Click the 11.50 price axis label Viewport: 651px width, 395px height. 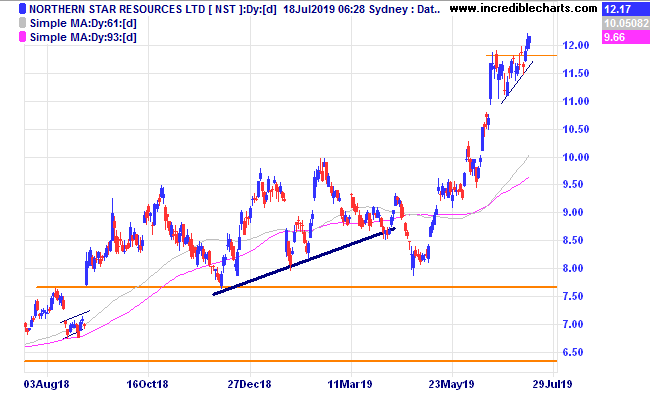click(575, 73)
